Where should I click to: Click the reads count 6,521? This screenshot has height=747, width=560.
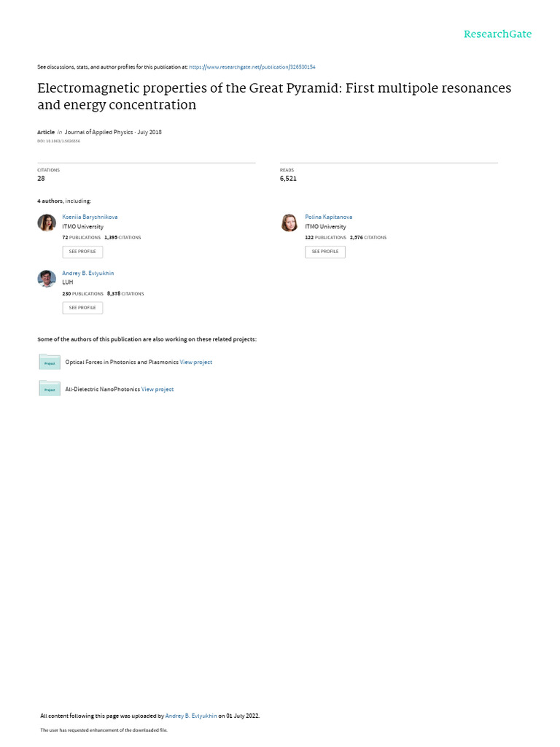click(x=288, y=178)
